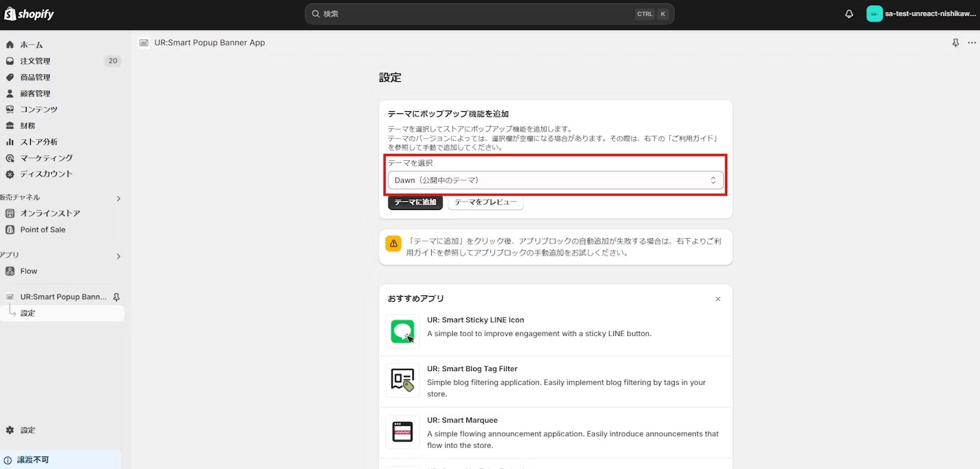
Task: Click the ディスカウント badge icon
Action: coord(10,174)
